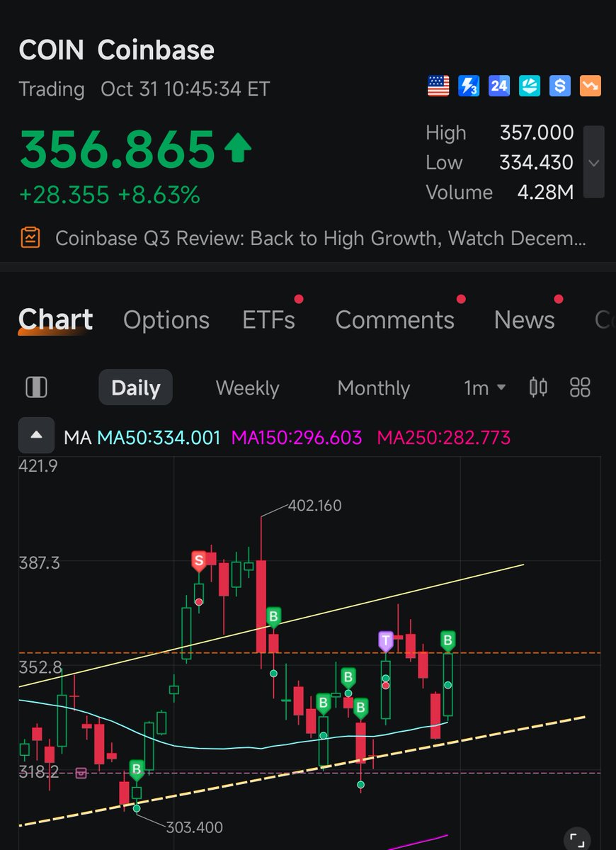Viewport: 616px width, 850px height.
Task: Tap the MA150:296.603 legend value
Action: tap(297, 437)
